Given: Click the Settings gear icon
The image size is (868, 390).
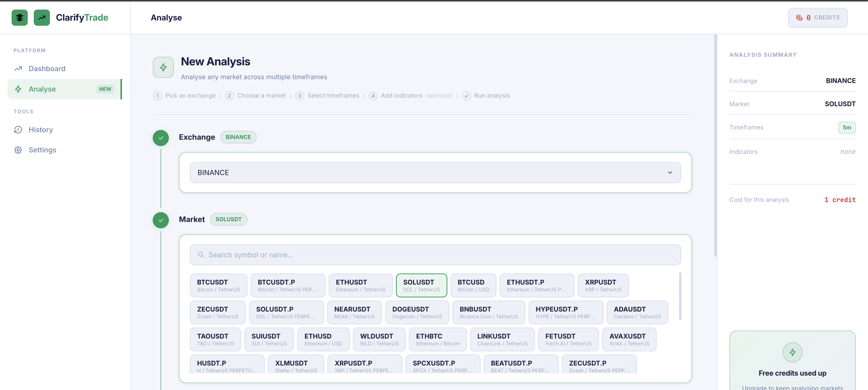Looking at the screenshot, I should (18, 150).
